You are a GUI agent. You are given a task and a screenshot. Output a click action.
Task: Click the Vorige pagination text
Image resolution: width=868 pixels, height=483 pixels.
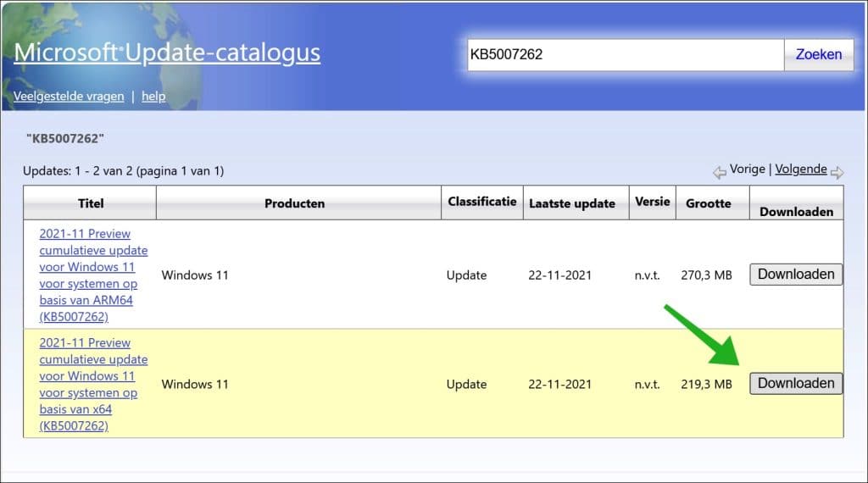(x=748, y=169)
